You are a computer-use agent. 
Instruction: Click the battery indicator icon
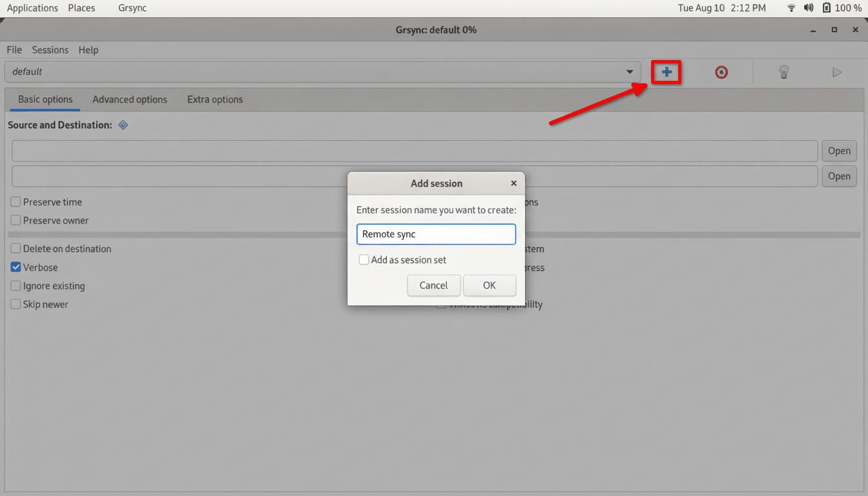click(827, 8)
